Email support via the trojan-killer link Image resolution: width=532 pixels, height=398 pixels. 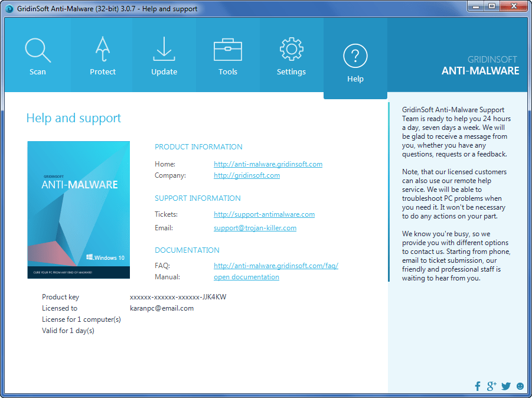[x=254, y=228]
